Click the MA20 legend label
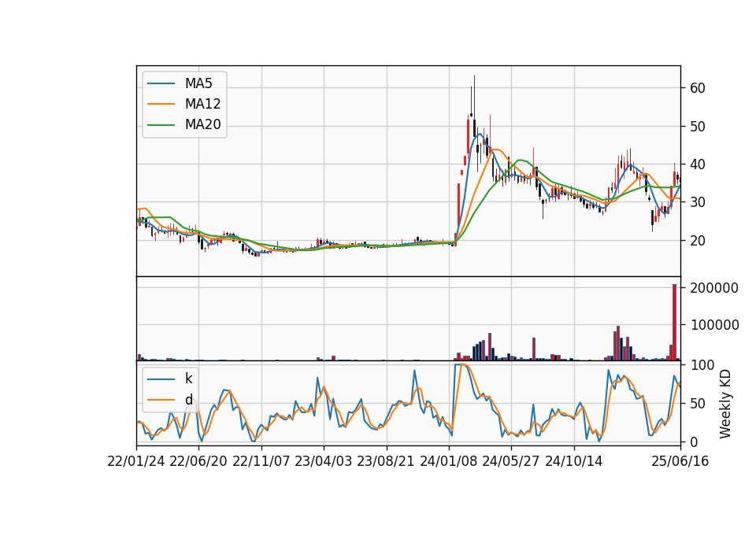 (202, 124)
